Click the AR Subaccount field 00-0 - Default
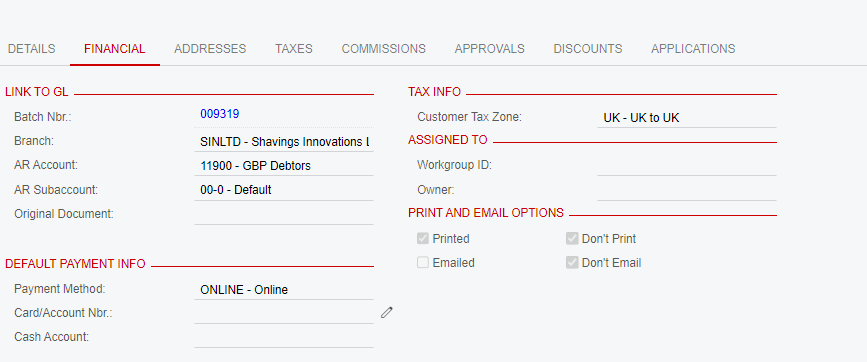867x362 pixels. click(x=284, y=190)
